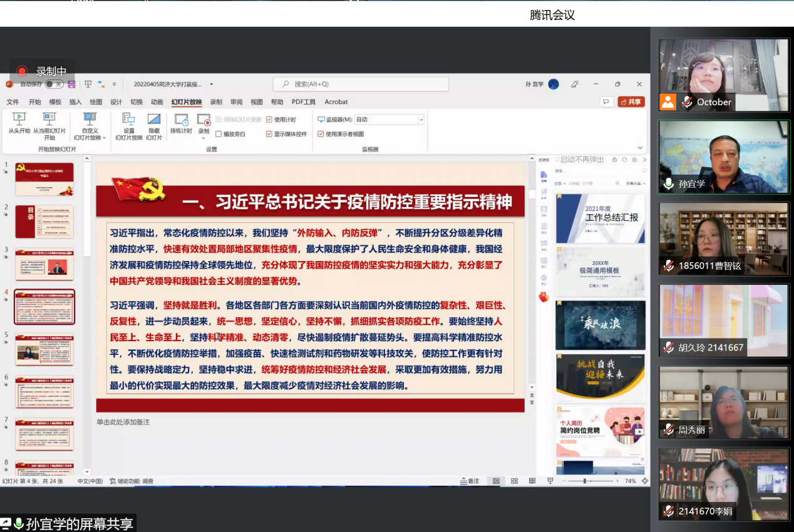Select slide 2 目录 thumbnail
794x532 pixels.
tap(44, 222)
